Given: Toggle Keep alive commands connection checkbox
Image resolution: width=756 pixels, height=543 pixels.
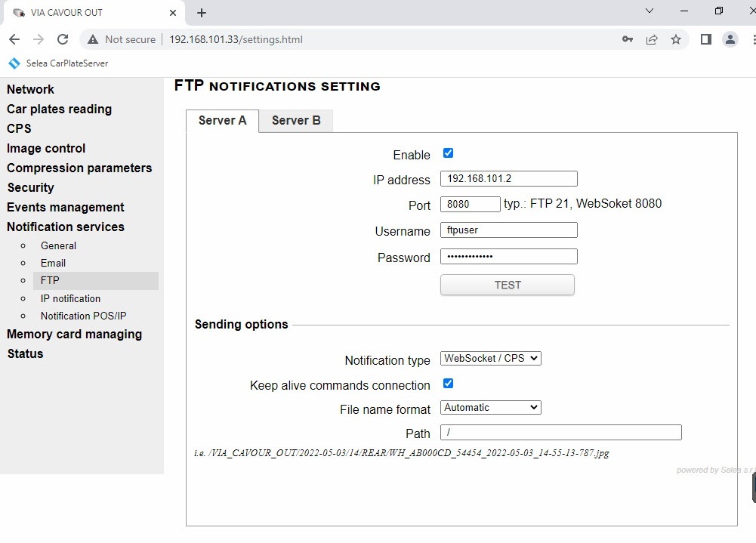Looking at the screenshot, I should pos(448,384).
